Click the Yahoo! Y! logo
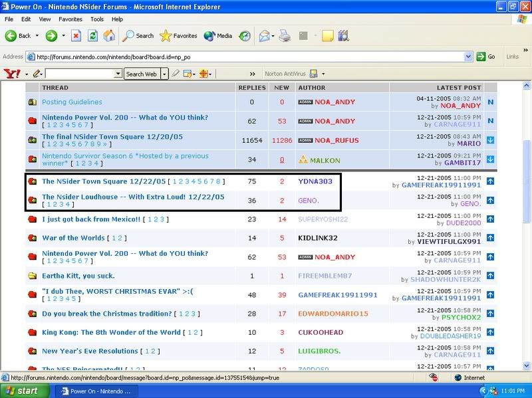Image resolution: width=532 pixels, height=398 pixels. 12,74
